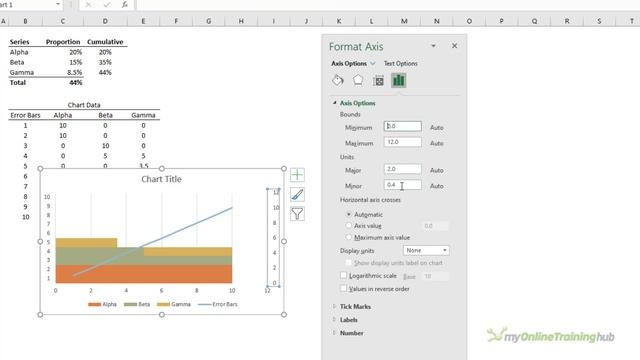Enable the Logarithmic scale checkbox
The height and width of the screenshot is (360, 640).
pos(344,276)
